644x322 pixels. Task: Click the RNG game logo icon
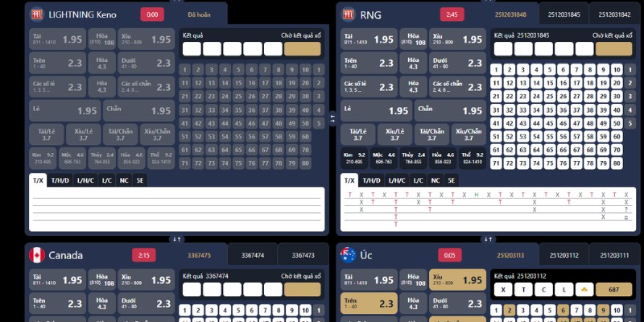tap(349, 14)
